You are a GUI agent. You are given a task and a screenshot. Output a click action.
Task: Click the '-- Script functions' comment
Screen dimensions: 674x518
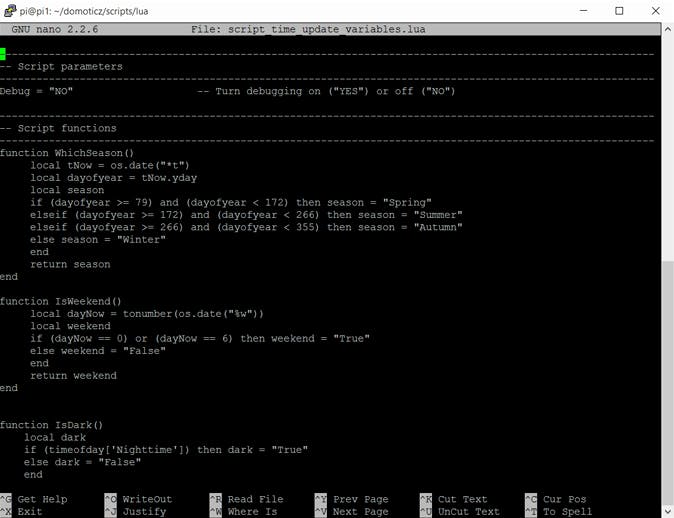(x=58, y=128)
